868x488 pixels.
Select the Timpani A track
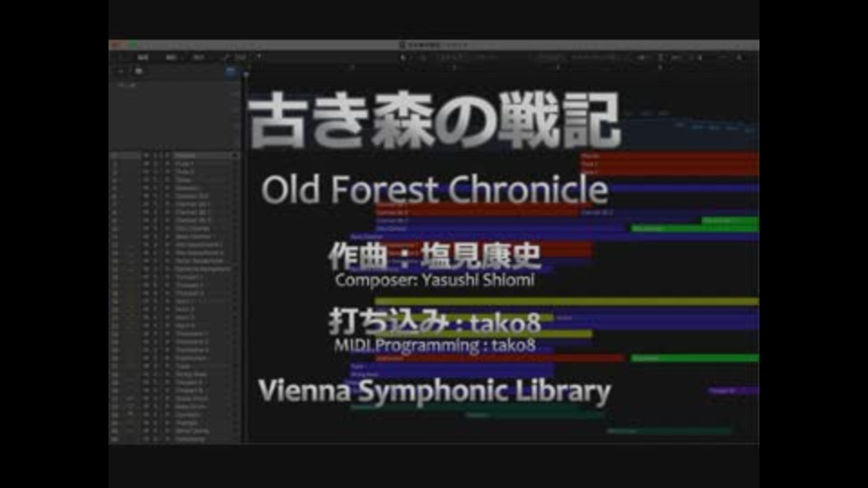click(x=175, y=382)
